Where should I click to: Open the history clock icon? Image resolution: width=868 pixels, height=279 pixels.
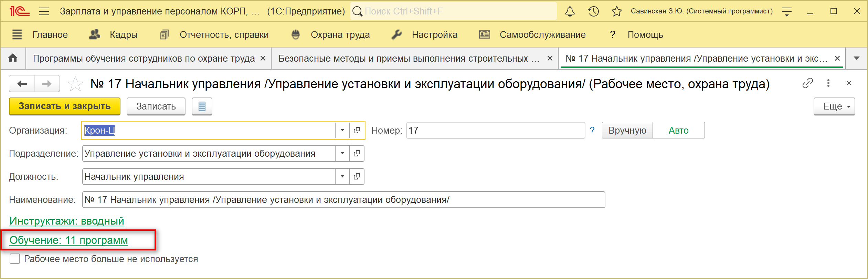pyautogui.click(x=593, y=11)
